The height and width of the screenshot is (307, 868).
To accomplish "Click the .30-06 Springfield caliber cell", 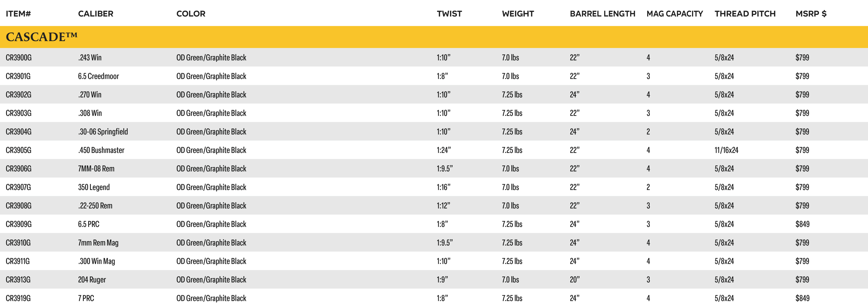I will click(103, 132).
